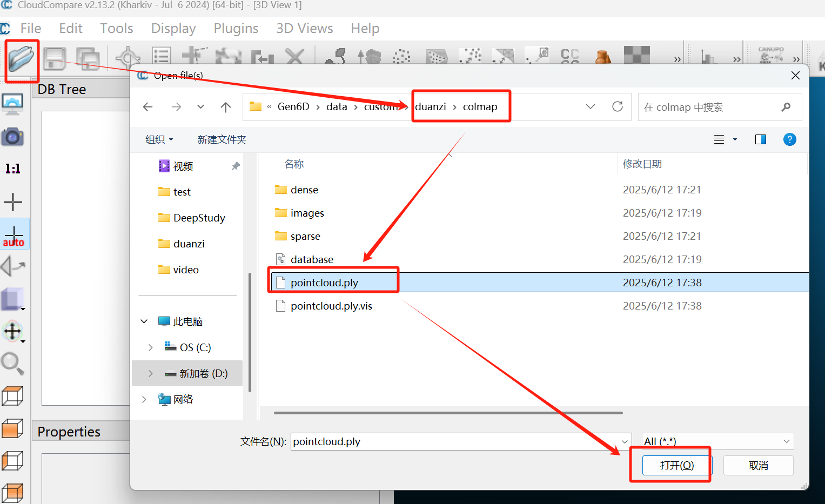Open the Help menu
The width and height of the screenshot is (825, 504).
[x=365, y=28]
